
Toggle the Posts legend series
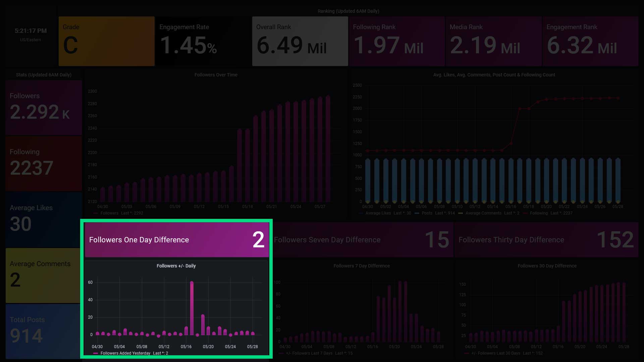click(427, 213)
